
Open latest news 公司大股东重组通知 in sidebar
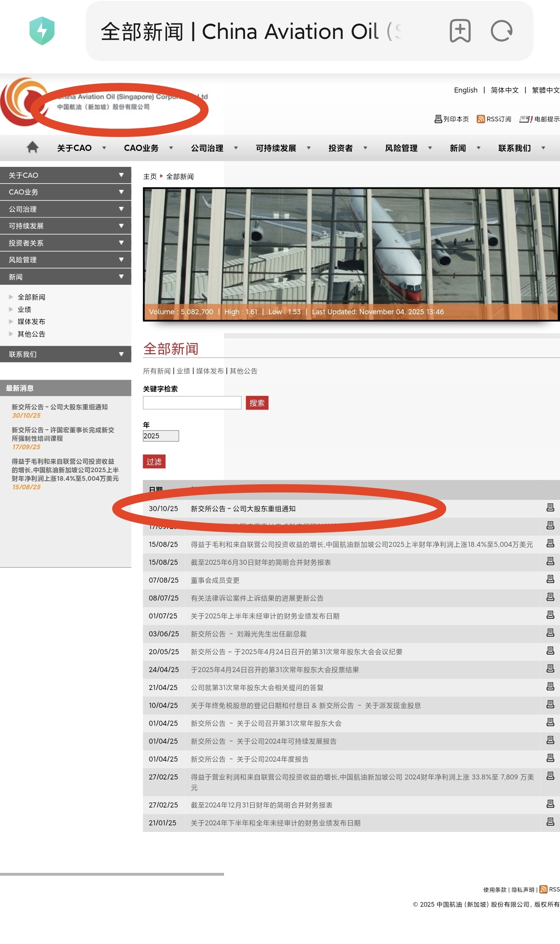coord(59,406)
